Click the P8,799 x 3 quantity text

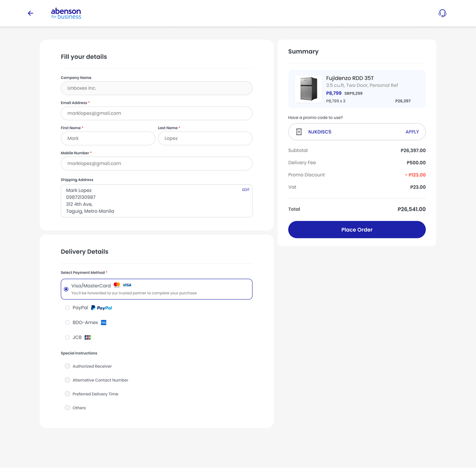[336, 101]
